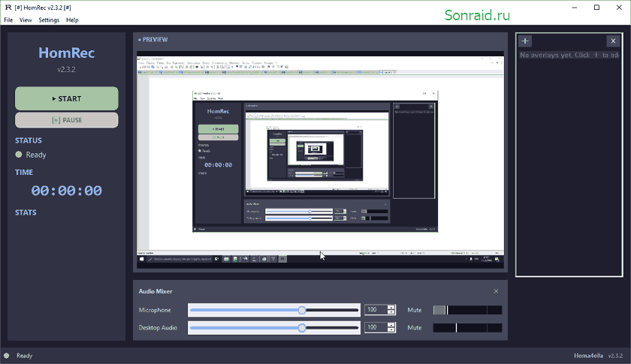Click the HomRec app icon in title bar

[x=8, y=8]
